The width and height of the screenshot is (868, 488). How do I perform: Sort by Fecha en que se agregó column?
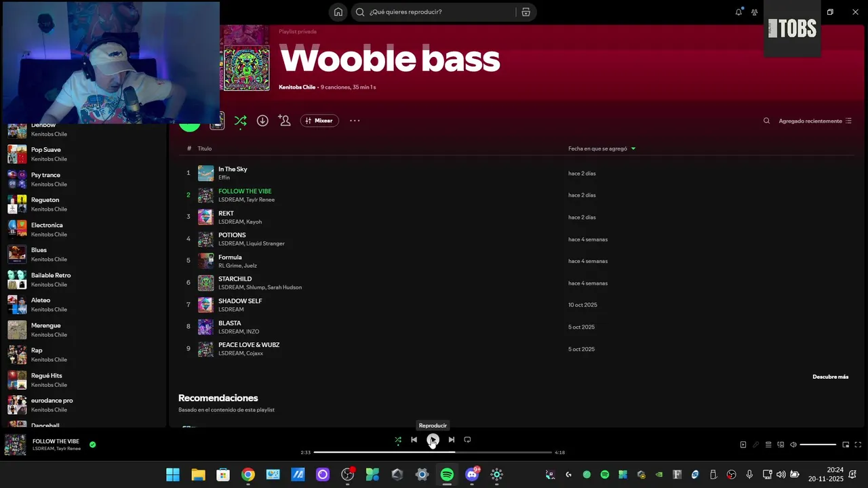[597, 148]
